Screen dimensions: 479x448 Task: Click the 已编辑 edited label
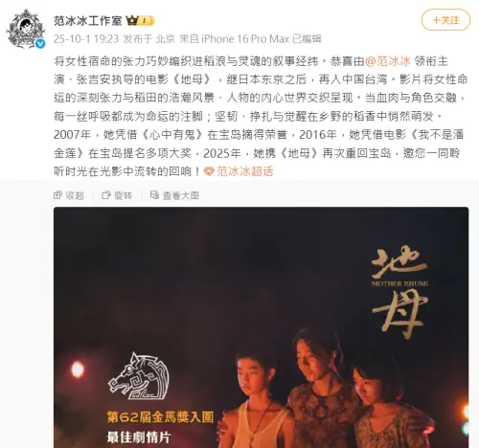[x=307, y=39]
